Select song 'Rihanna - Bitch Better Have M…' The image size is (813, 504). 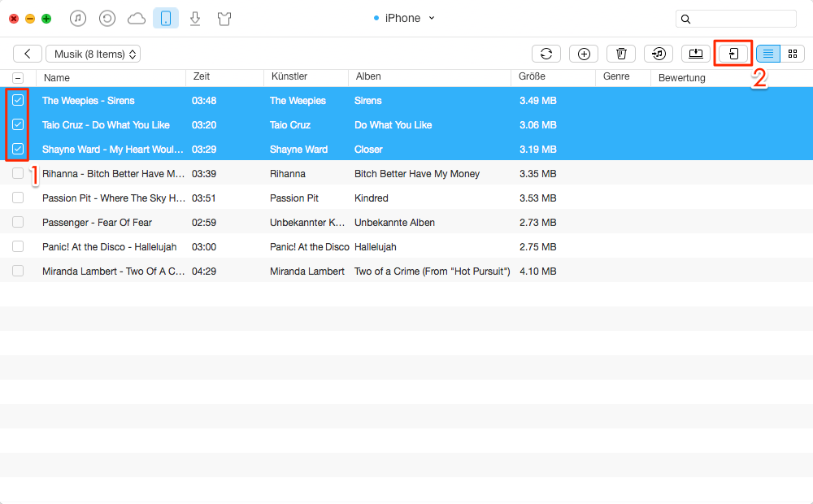(113, 174)
